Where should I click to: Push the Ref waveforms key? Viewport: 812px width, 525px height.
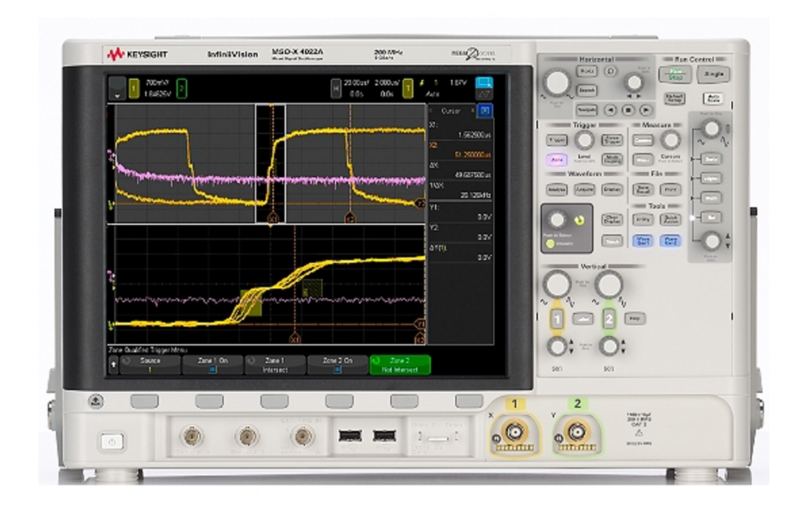711,217
